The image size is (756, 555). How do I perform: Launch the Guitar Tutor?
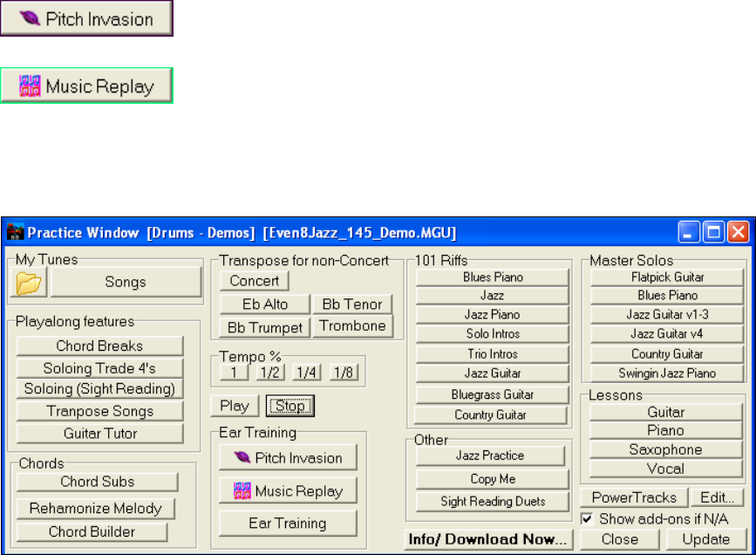click(x=99, y=434)
